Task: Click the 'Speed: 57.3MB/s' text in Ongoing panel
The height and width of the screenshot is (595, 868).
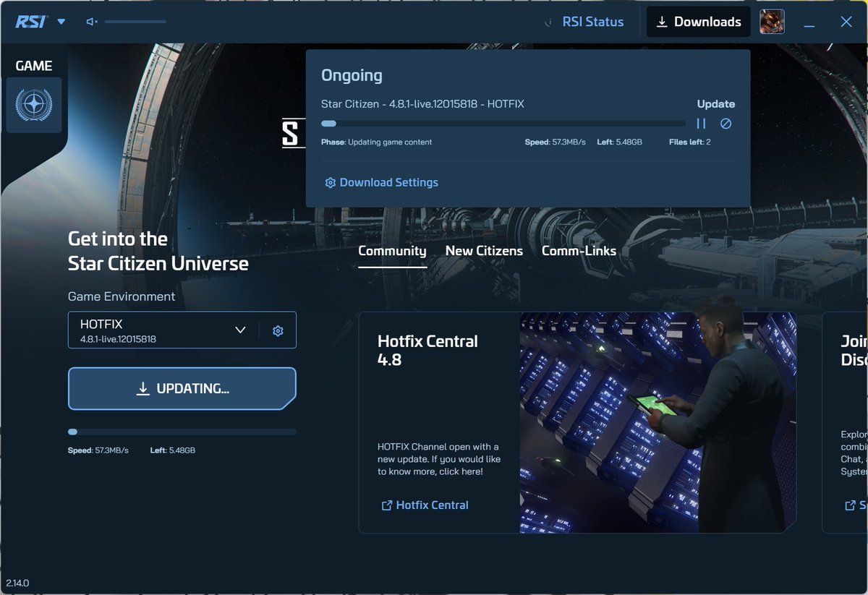Action: pyautogui.click(x=555, y=142)
